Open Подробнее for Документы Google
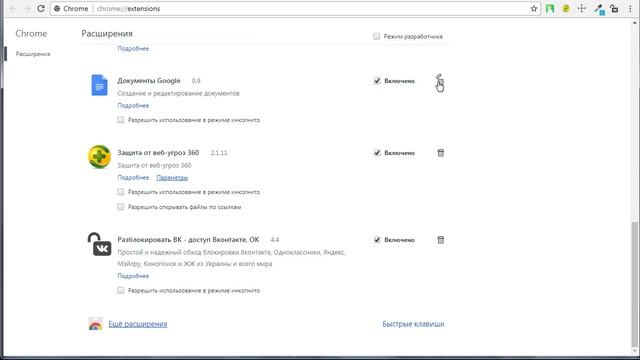The image size is (640, 360). (x=133, y=105)
